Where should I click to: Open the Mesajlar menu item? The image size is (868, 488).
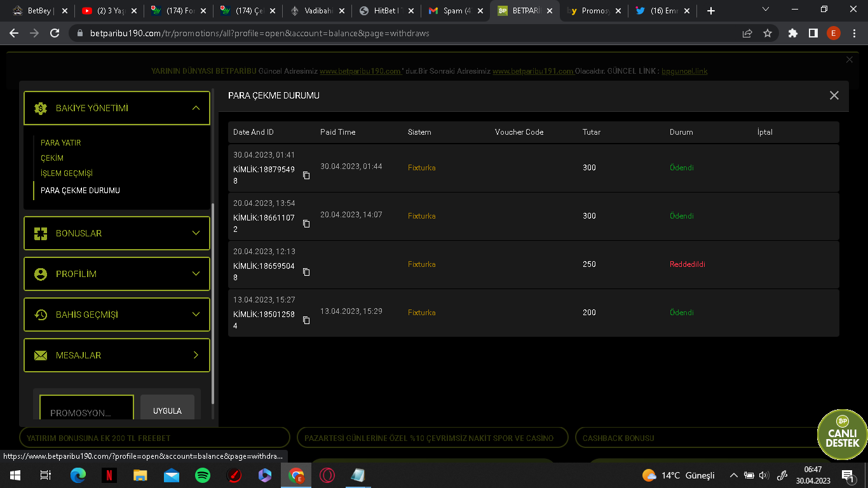click(x=117, y=355)
